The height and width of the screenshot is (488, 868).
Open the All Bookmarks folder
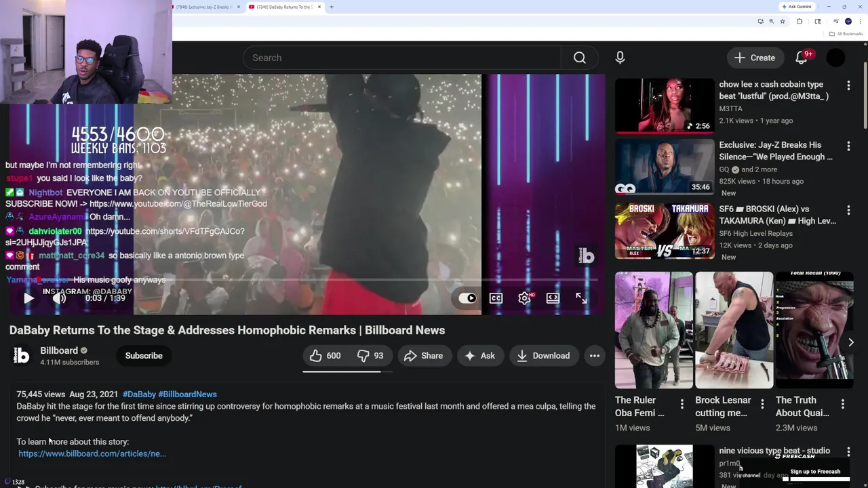(x=846, y=34)
